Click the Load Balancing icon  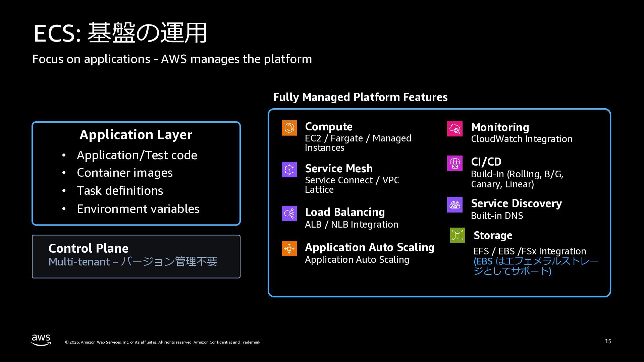(x=289, y=214)
